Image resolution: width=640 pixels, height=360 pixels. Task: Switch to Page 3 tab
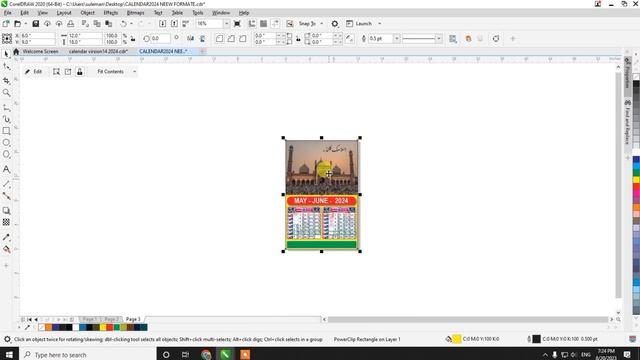point(133,319)
